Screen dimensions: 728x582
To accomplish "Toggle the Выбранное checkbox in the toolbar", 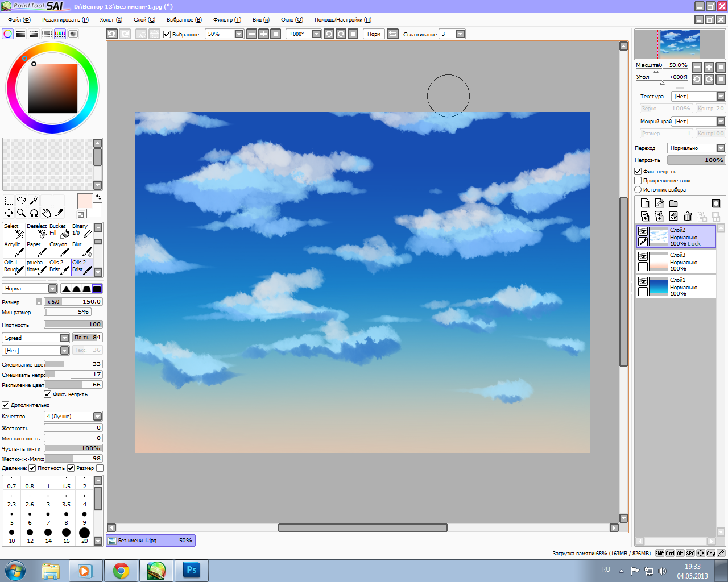I will (x=167, y=34).
